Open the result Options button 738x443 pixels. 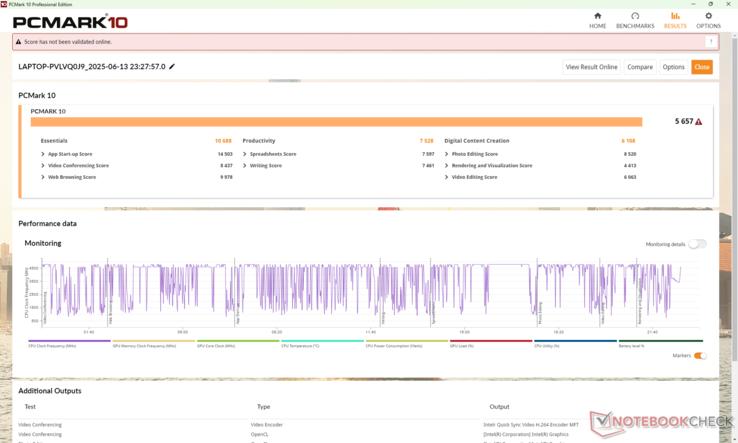[673, 67]
